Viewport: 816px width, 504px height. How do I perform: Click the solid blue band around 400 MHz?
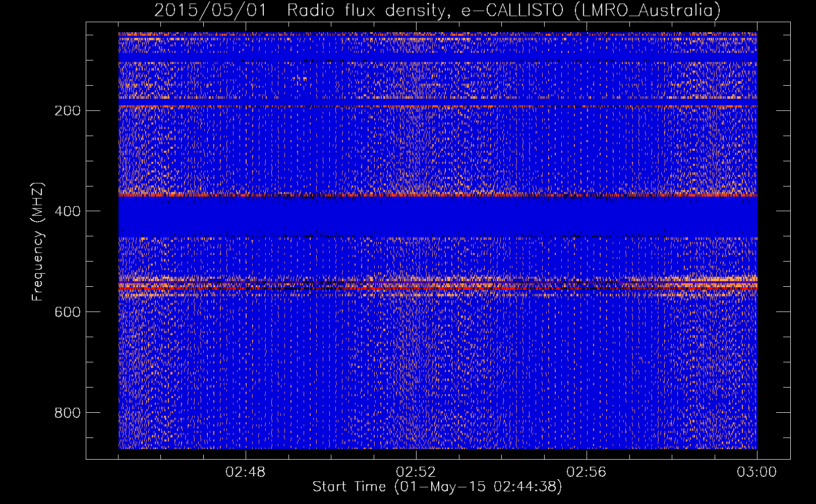tap(438, 217)
